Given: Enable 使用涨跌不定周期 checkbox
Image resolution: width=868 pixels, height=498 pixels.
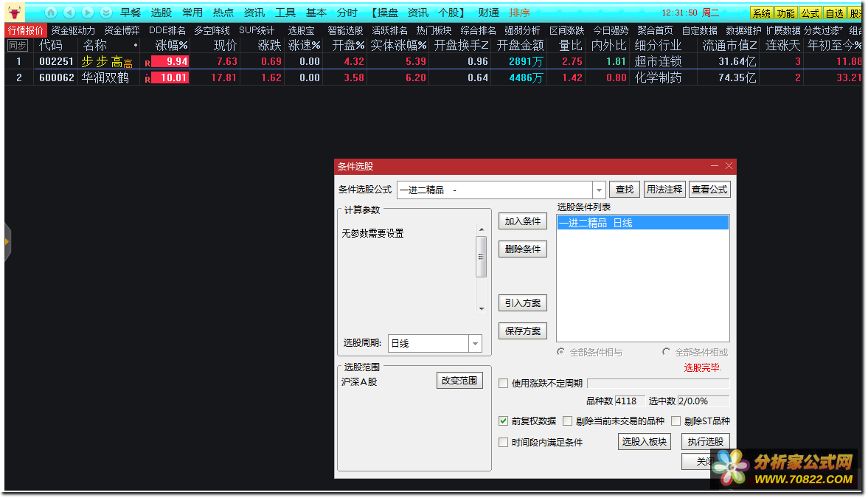Looking at the screenshot, I should pos(503,384).
